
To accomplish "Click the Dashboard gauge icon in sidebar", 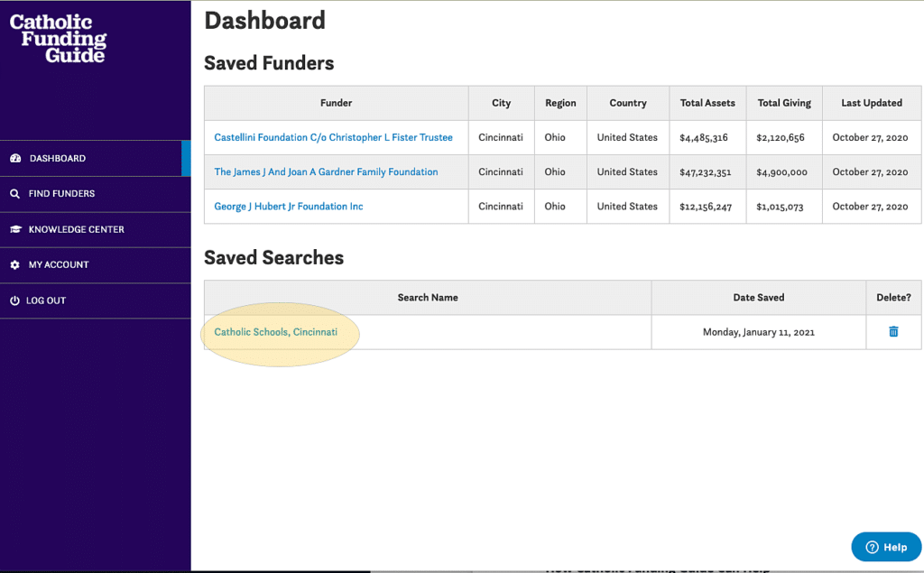I will point(15,158).
